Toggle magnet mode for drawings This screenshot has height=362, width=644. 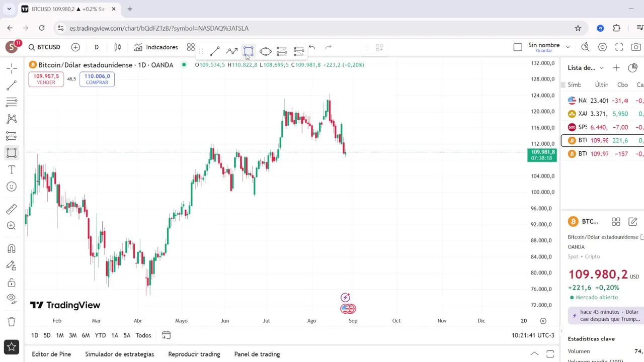click(12, 248)
